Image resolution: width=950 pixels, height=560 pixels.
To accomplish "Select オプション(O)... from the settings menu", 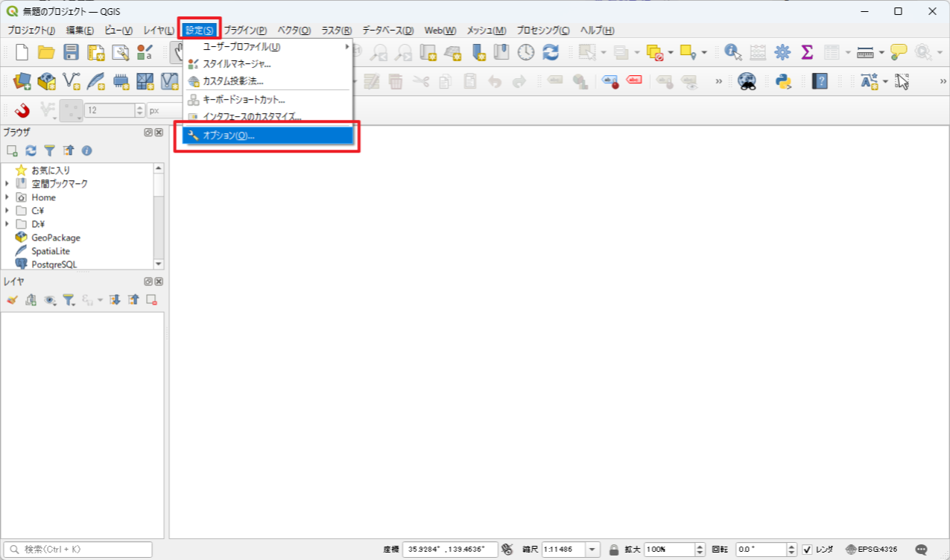I will 229,136.
